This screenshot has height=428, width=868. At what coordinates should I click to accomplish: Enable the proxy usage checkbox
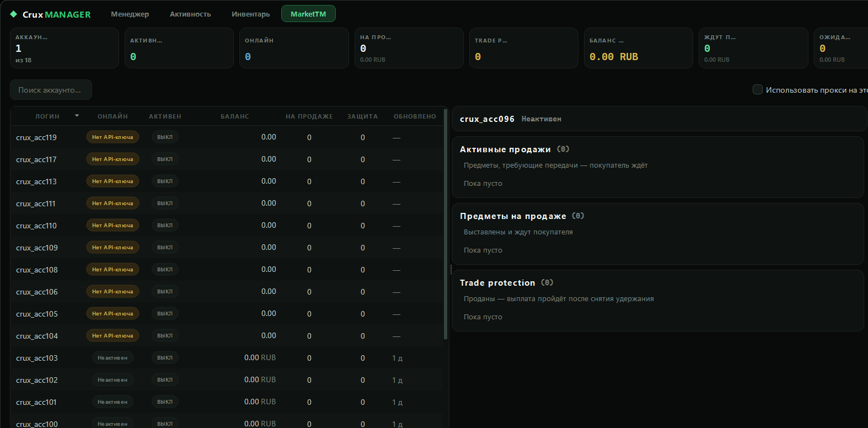[x=758, y=89]
